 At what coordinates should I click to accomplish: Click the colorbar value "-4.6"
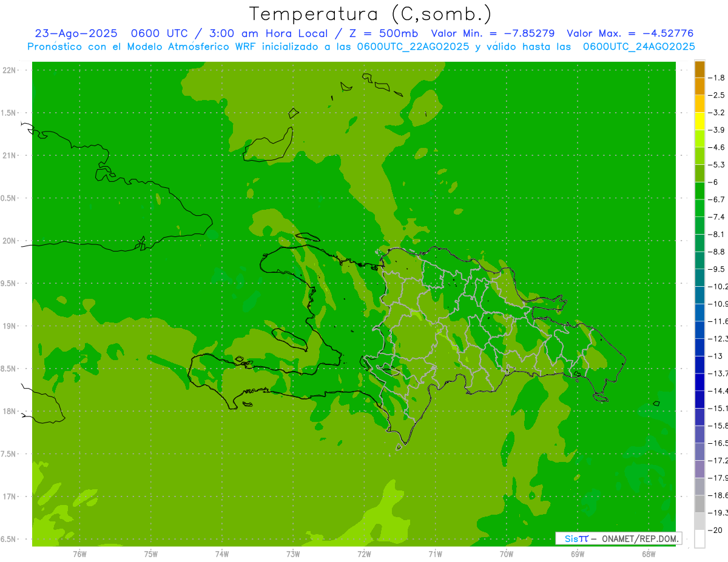click(718, 147)
